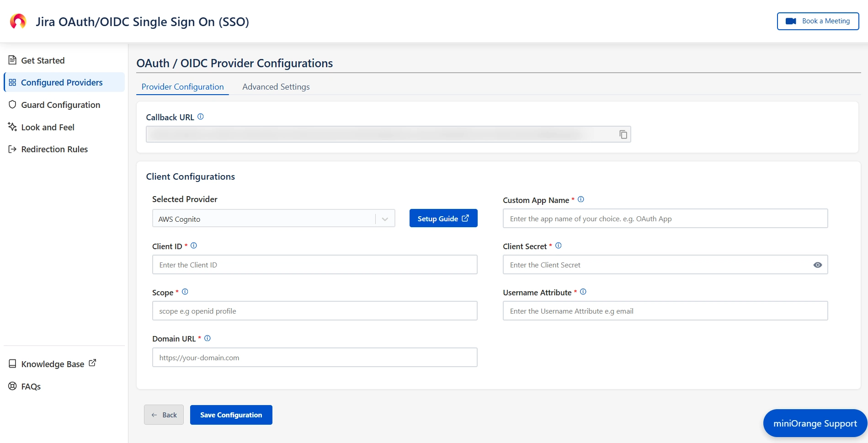This screenshot has width=868, height=443.
Task: Focus the Username Attribute input field
Action: [x=665, y=311]
